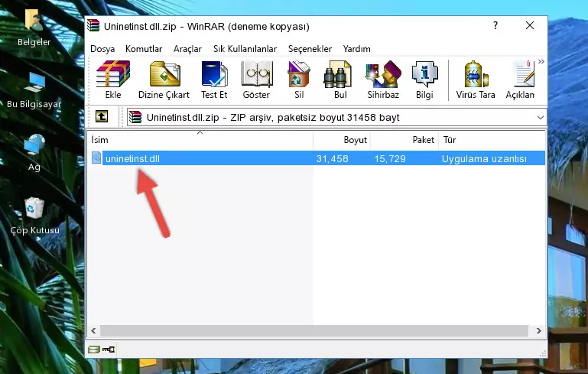Click the uninetinst.dll file type icon
The width and height of the screenshot is (588, 374).
pyautogui.click(x=96, y=158)
